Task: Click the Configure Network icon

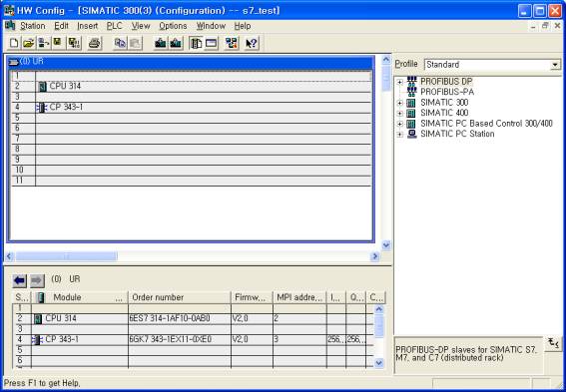Action: tap(231, 43)
